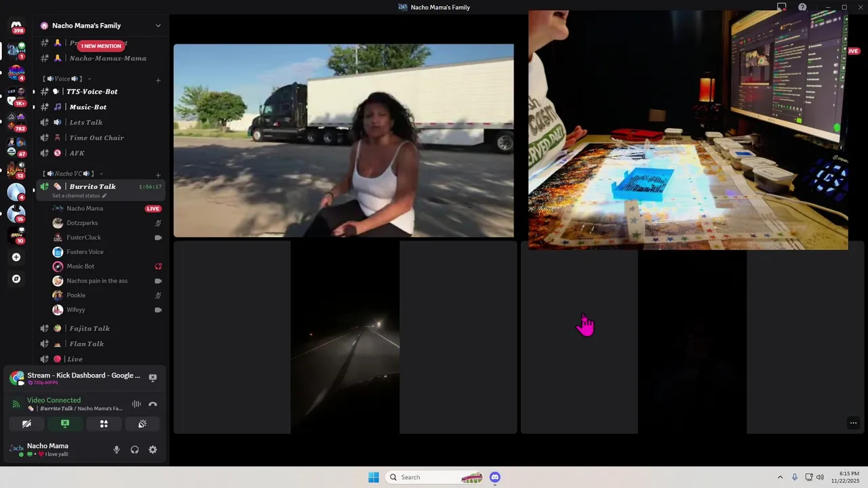Open Direct Messages home with 398 badge
This screenshot has height=488, width=868.
coord(16,26)
